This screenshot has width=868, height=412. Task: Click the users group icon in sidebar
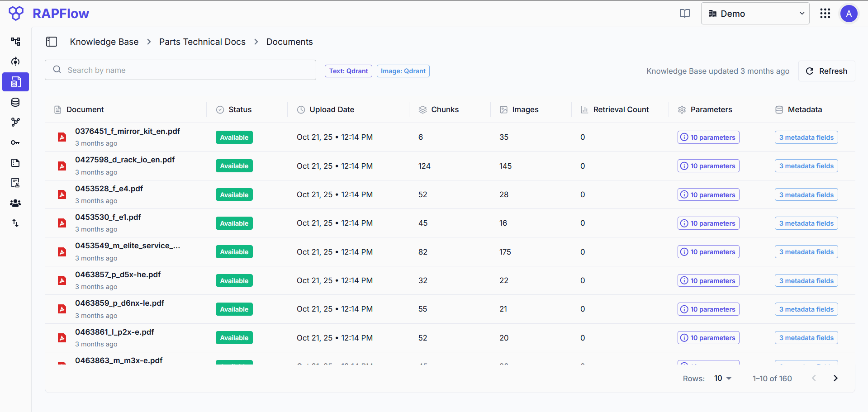[15, 203]
